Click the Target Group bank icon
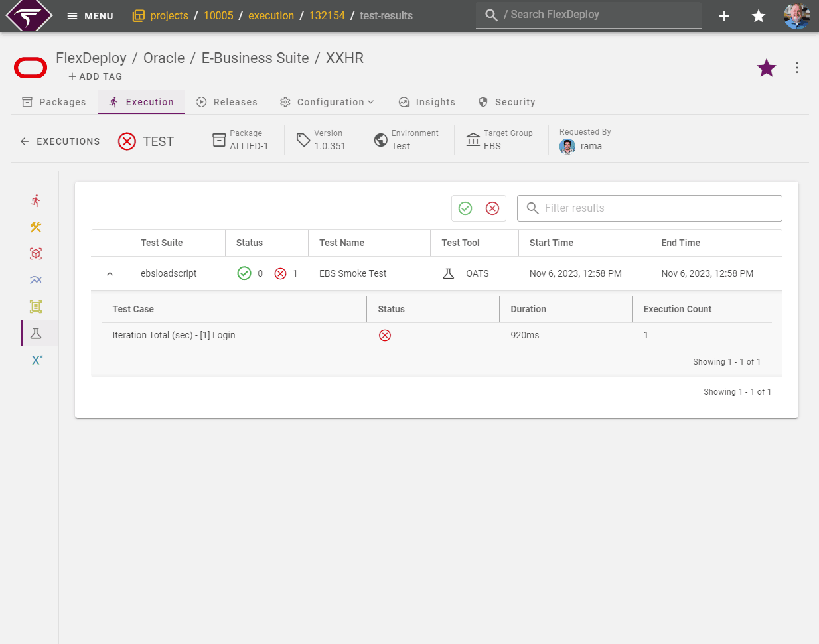 [473, 139]
